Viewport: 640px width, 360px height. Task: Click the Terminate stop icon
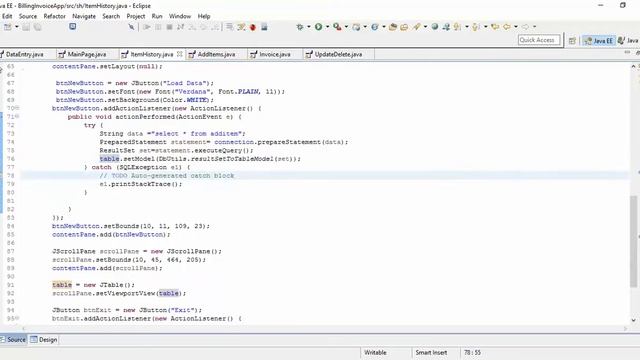(x=169, y=27)
